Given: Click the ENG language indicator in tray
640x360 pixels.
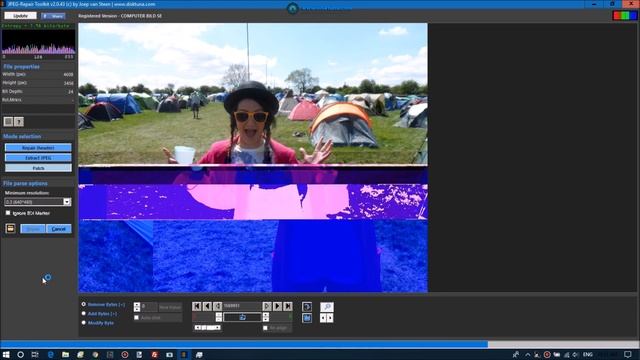Looking at the screenshot, I should pos(588,354).
